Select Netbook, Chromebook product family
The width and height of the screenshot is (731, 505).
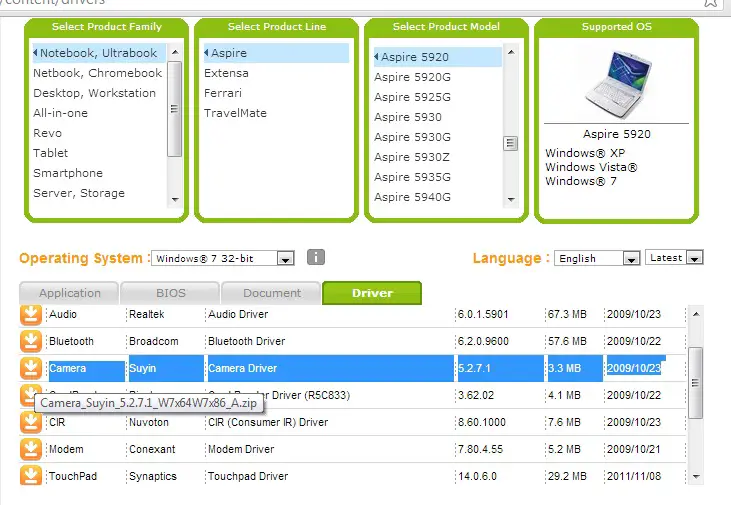97,73
